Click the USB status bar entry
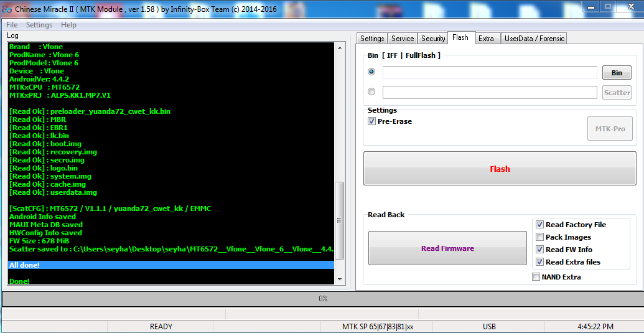Viewport: 644px width, 333px height. tap(489, 327)
